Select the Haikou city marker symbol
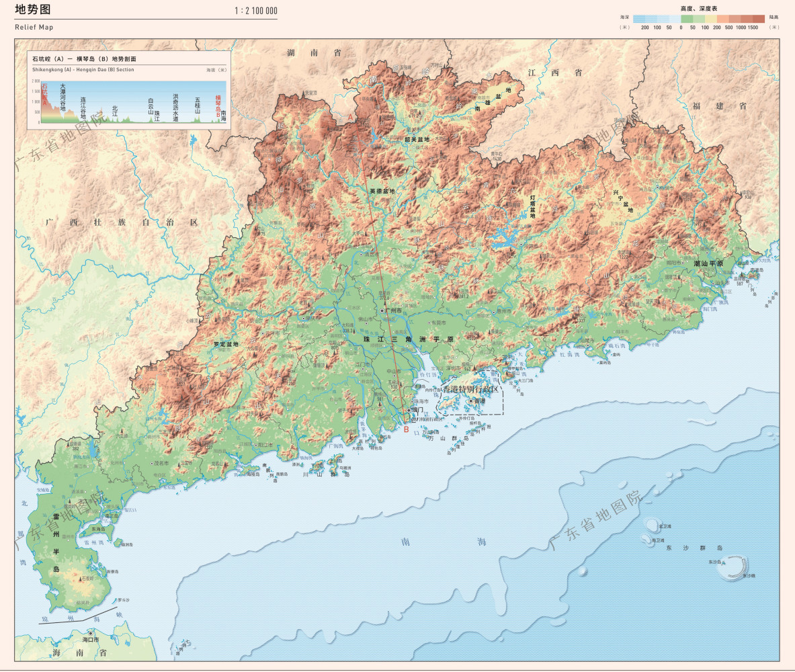Viewport: 795px width, 672px height. point(91,634)
